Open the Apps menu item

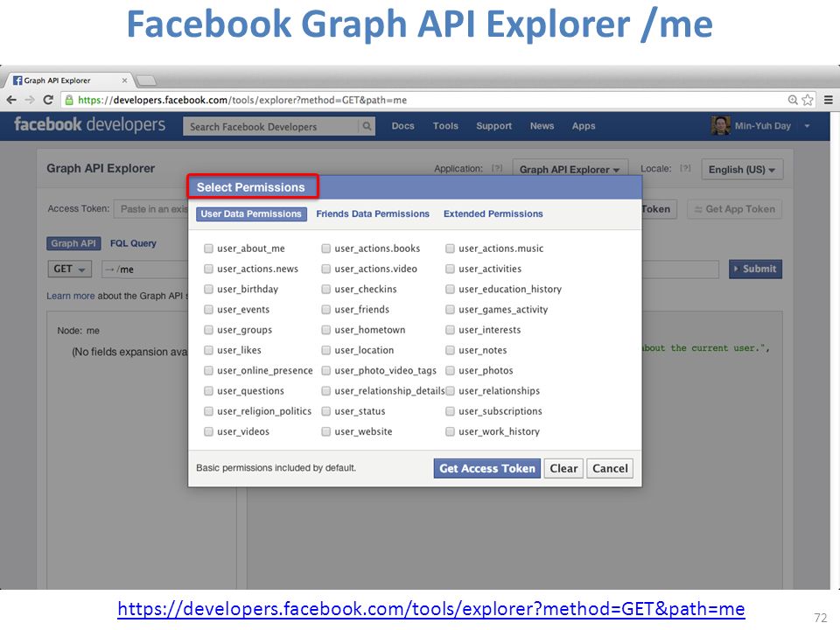pos(584,126)
